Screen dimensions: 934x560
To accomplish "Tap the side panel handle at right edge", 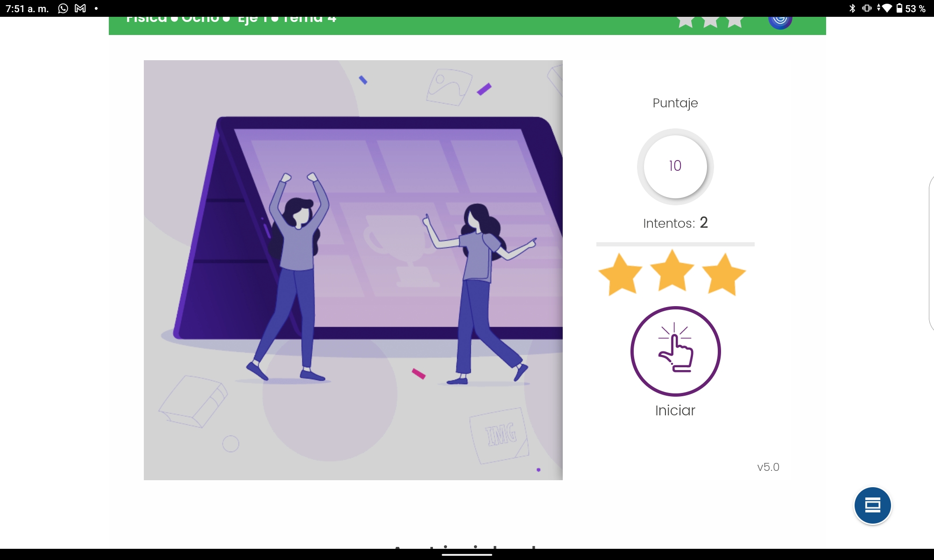I will pyautogui.click(x=931, y=253).
